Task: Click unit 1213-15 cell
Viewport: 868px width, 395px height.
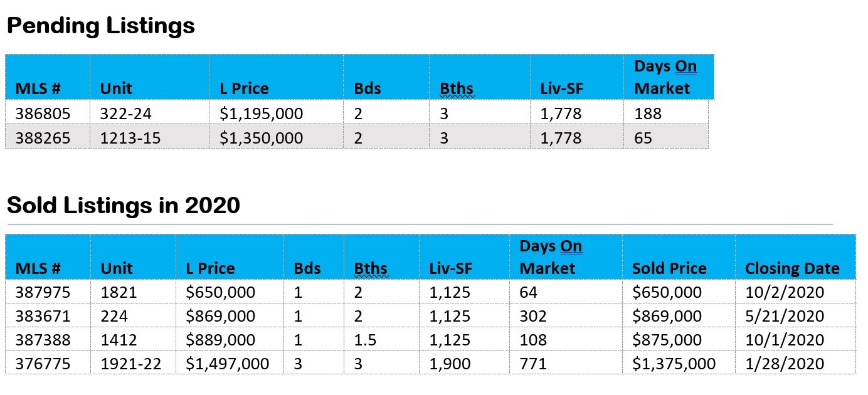Action: pyautogui.click(x=130, y=138)
